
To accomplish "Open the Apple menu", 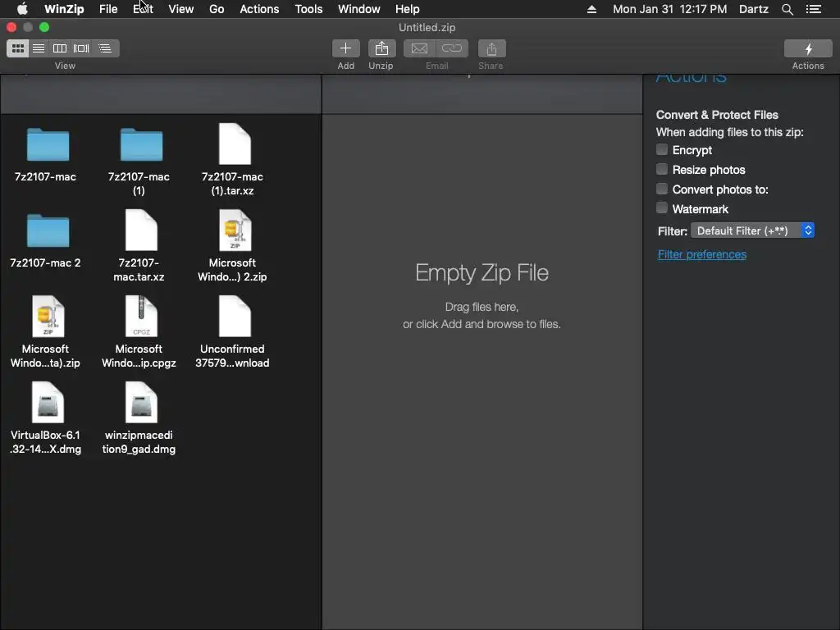I will click(22, 9).
